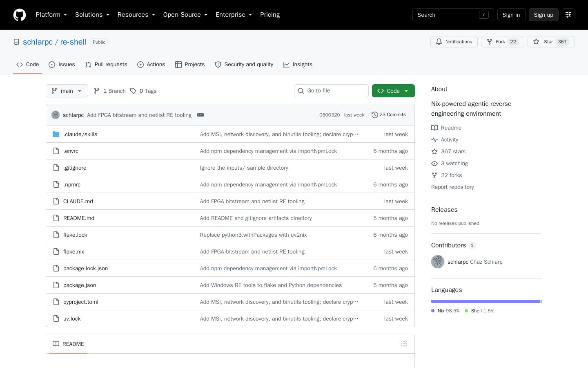Expand the green Code clone dropdown
Viewport: 588px width, 368px height.
point(393,91)
